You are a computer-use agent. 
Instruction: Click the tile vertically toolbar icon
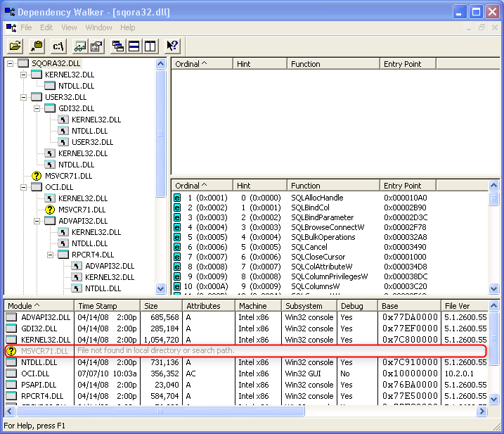150,46
